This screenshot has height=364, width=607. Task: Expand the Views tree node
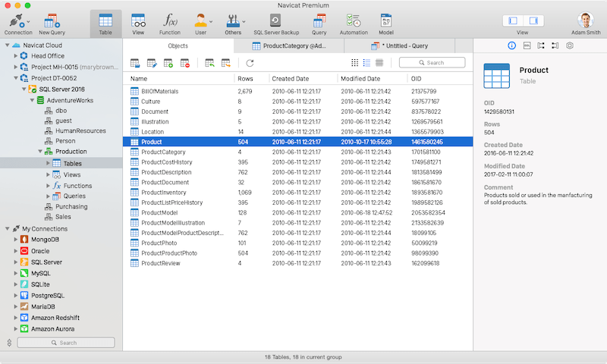[x=48, y=175]
